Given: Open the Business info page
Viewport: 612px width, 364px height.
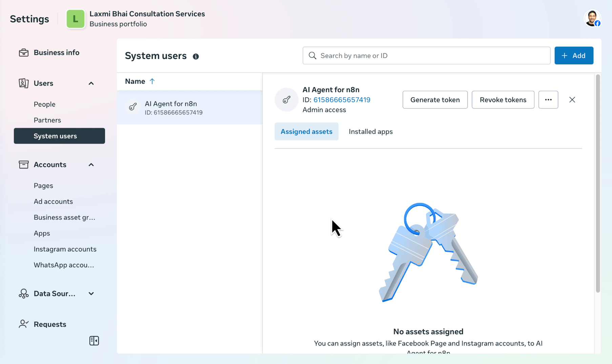Looking at the screenshot, I should (x=56, y=53).
